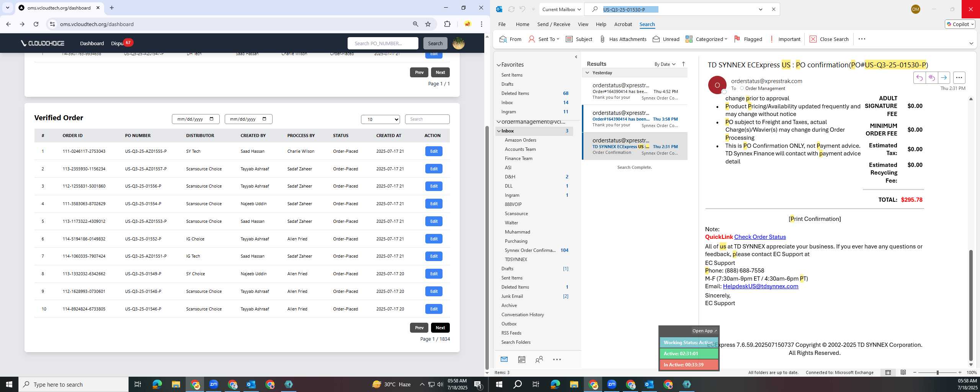
Task: Open the zoom magnifier in the address bar
Action: 415,24
